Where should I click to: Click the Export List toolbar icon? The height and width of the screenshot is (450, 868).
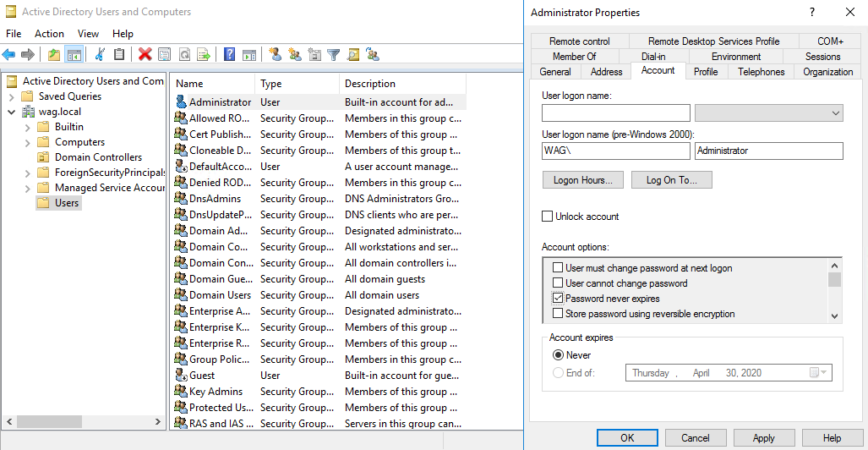point(205,54)
